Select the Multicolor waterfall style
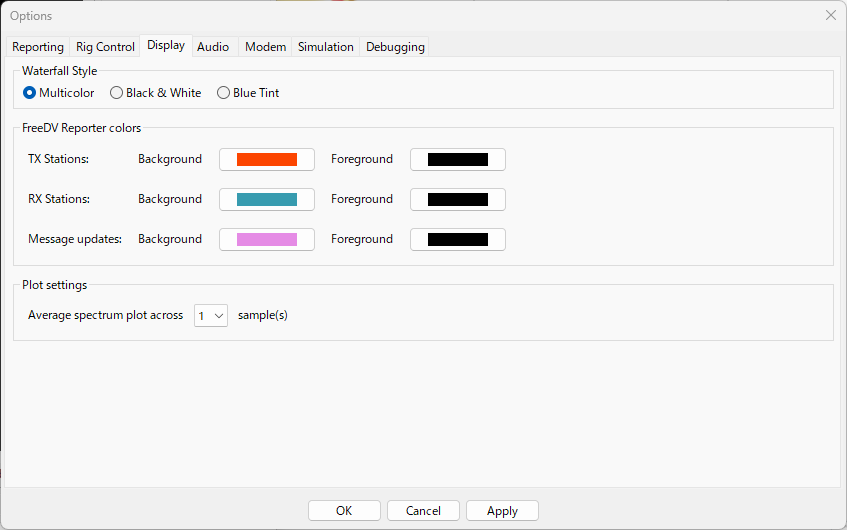The height and width of the screenshot is (530, 847). pyautogui.click(x=30, y=93)
